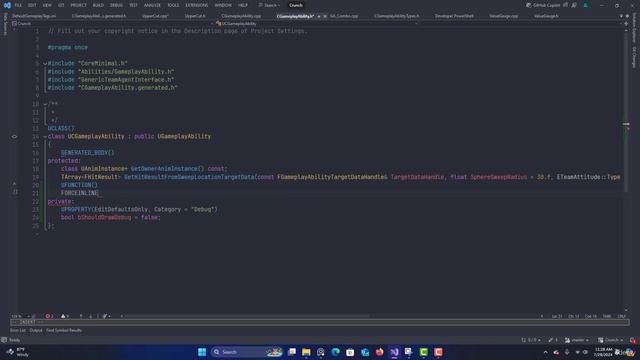Open Microsoft Edge from the taskbar
Image resolution: width=640 pixels, height=360 pixels.
pyautogui.click(x=336, y=352)
